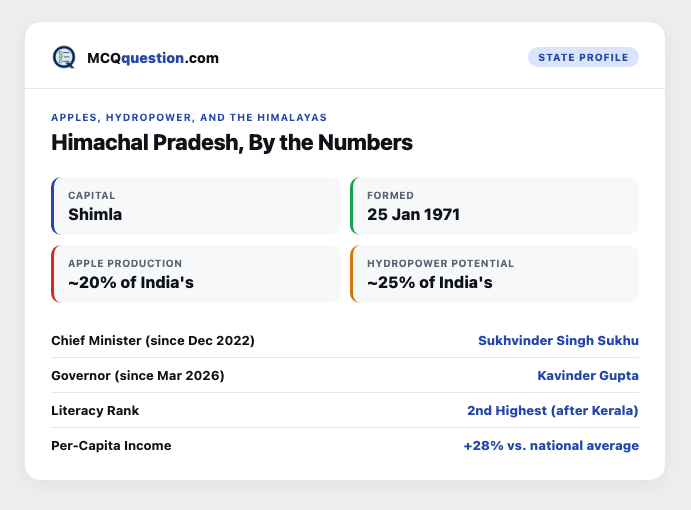The image size is (691, 510).
Task: Select the Literacy Rank row label
Action: [x=95, y=410]
